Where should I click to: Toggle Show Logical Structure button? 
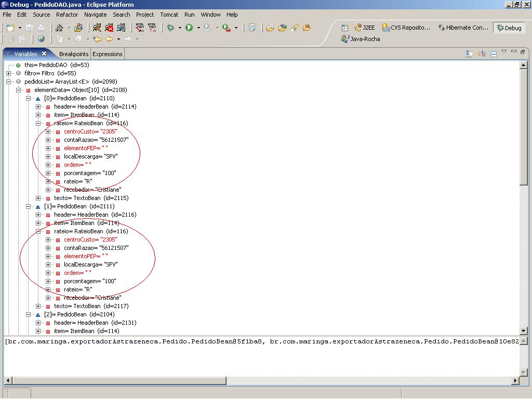click(482, 54)
